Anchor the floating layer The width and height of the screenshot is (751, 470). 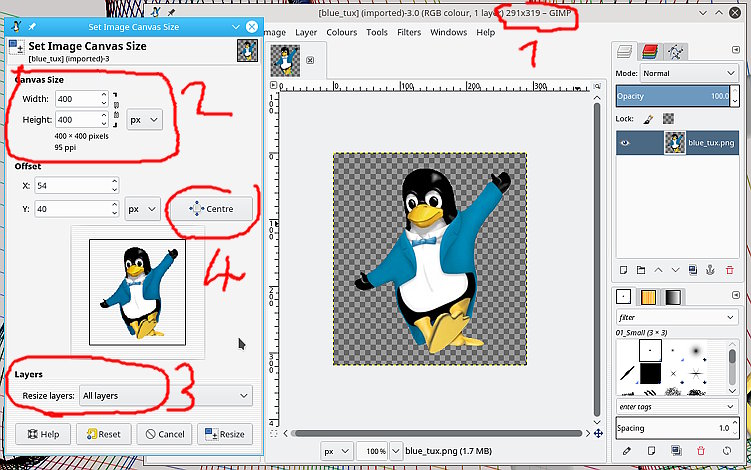pos(710,270)
